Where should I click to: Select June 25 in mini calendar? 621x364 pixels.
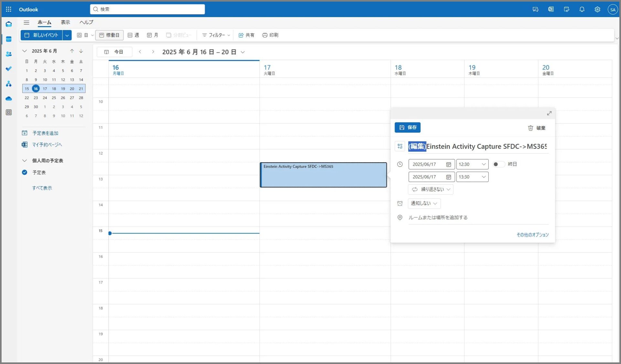tap(54, 98)
